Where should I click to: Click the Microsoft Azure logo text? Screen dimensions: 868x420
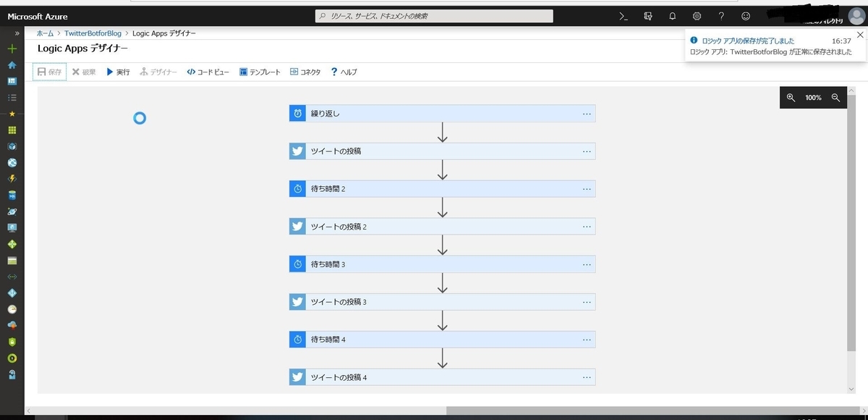coord(38,17)
